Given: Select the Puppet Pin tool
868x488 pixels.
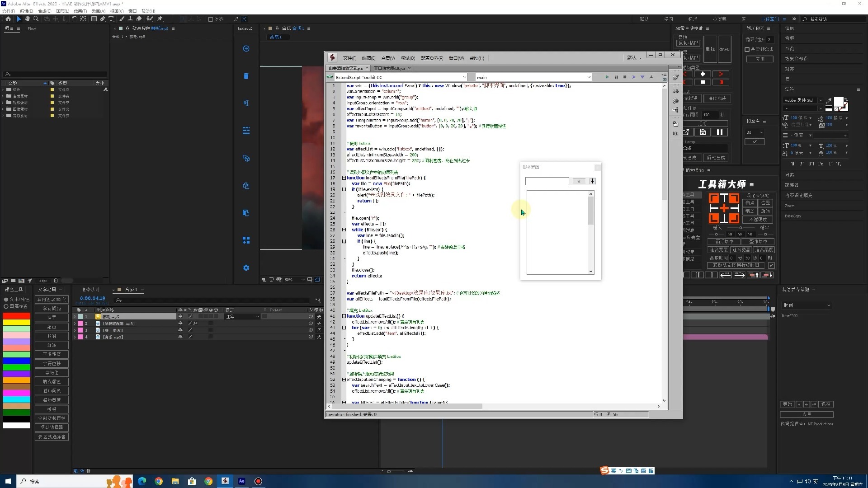Looking at the screenshot, I should click(x=160, y=19).
